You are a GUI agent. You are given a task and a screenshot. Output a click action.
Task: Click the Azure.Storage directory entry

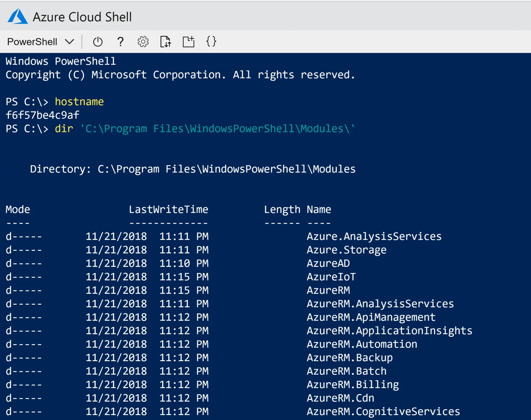click(346, 250)
